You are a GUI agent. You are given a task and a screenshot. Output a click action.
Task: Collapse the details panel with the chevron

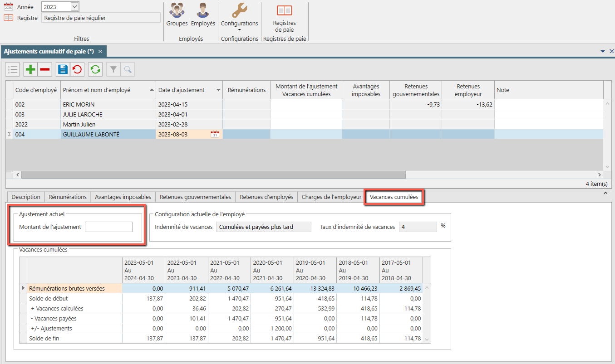(x=605, y=193)
